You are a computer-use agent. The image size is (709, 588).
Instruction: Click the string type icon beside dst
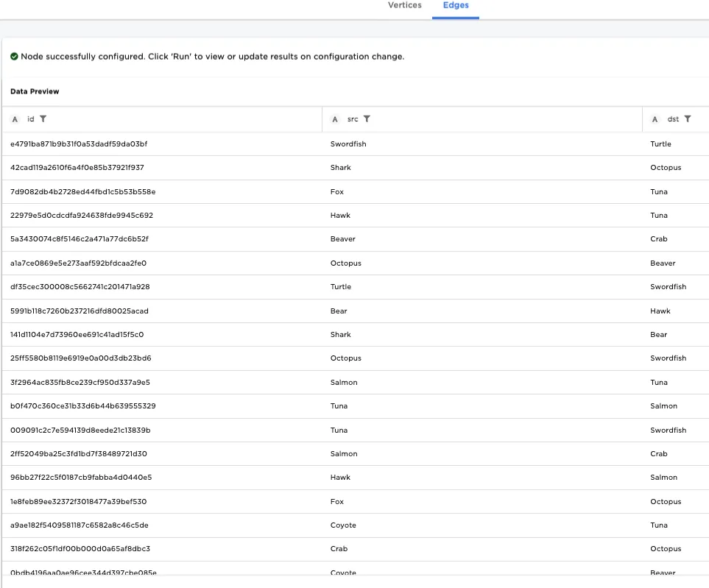point(655,119)
